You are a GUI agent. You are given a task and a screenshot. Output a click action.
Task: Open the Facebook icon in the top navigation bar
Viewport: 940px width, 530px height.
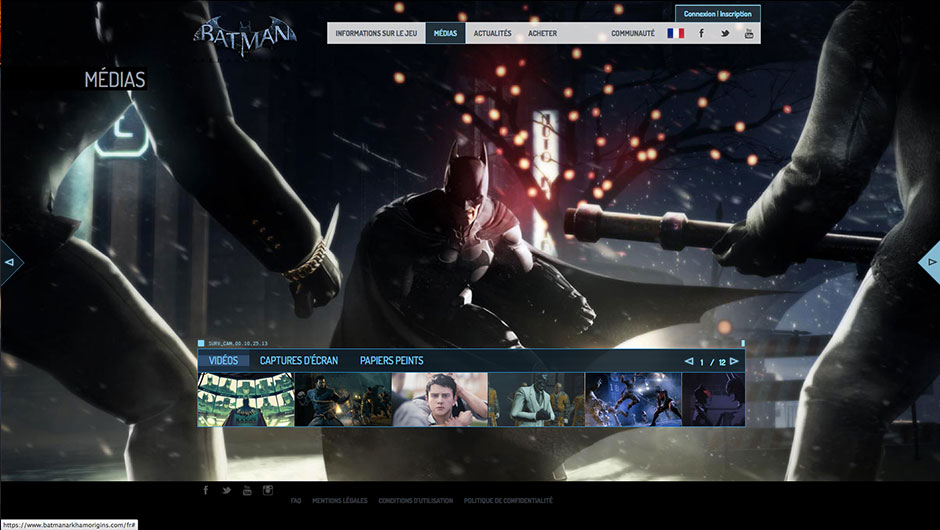coord(701,34)
